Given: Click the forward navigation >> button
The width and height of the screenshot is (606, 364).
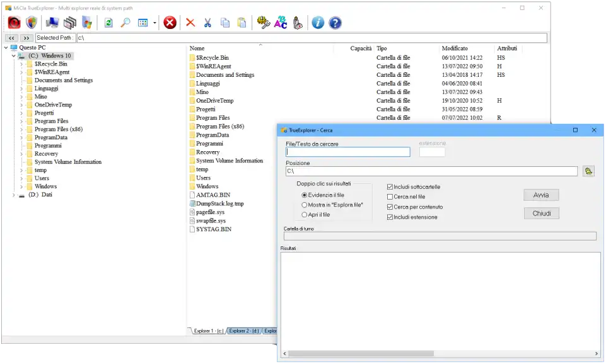Looking at the screenshot, I should point(26,38).
